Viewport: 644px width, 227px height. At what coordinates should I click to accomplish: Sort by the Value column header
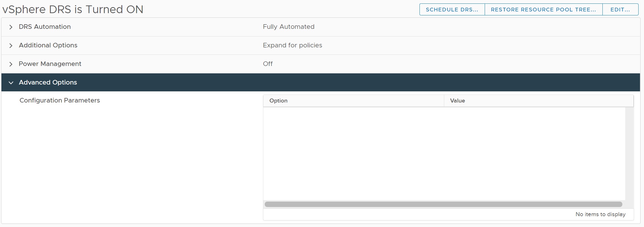[x=457, y=101]
